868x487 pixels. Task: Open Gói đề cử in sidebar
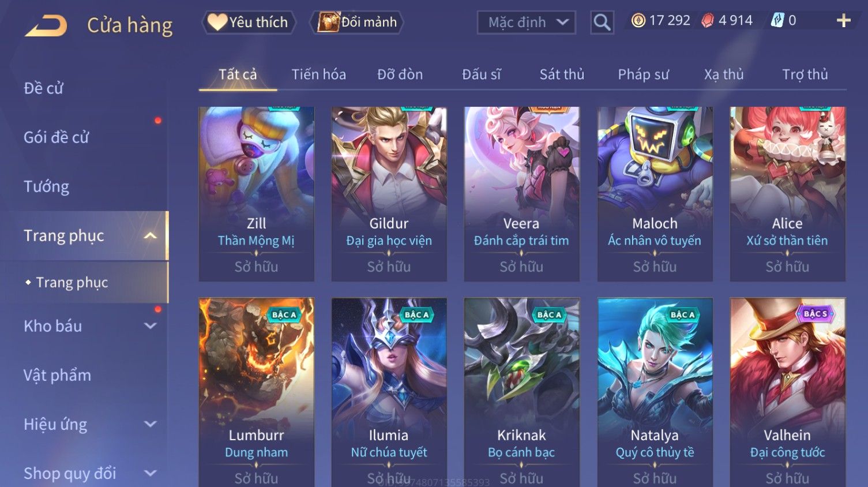57,137
